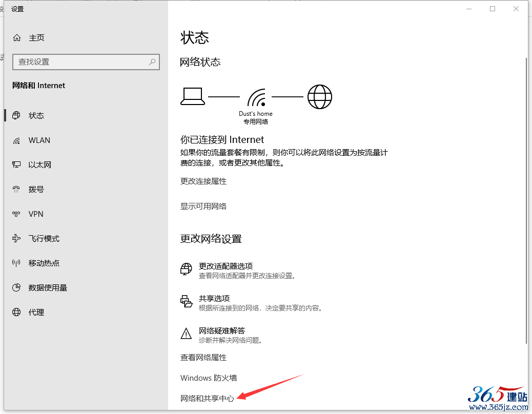This screenshot has width=532, height=414.
Task: Run 网络疑难解答 troubleshooter
Action: pos(222,330)
